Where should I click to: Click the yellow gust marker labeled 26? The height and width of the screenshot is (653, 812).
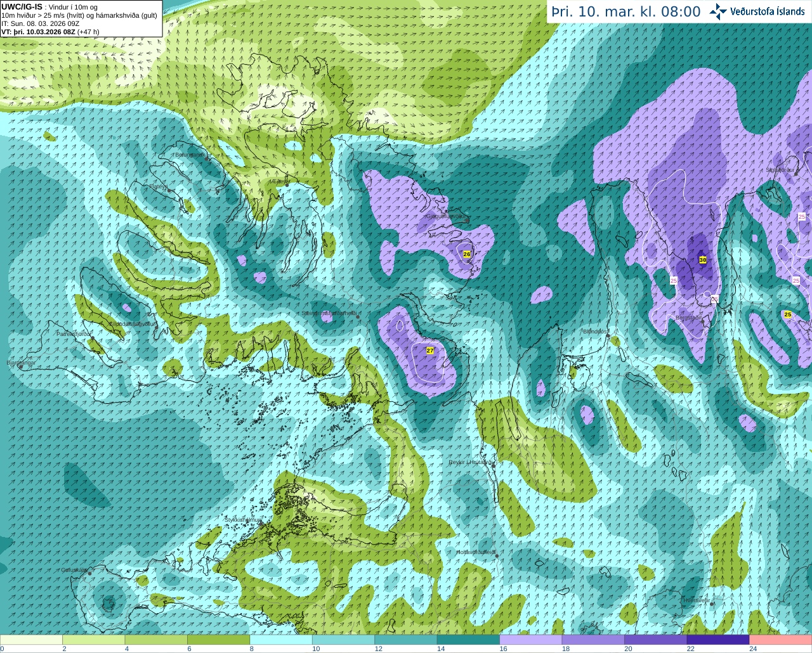point(467,254)
